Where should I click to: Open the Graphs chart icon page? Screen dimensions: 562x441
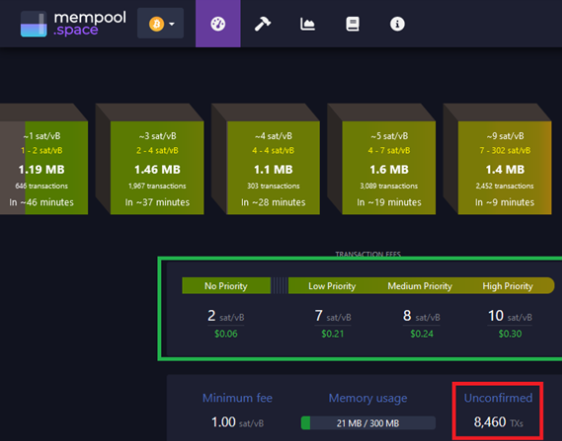[308, 24]
